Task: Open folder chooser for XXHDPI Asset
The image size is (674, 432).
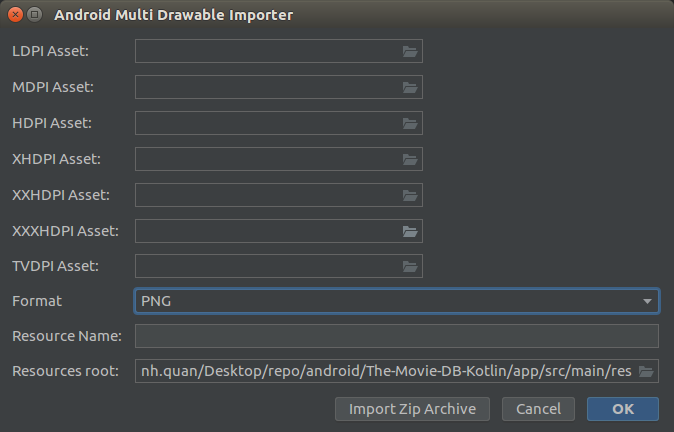Action: [x=410, y=195]
